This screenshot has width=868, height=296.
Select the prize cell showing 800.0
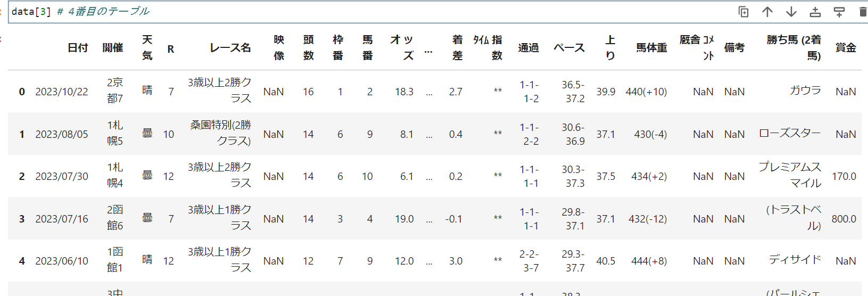(x=844, y=219)
